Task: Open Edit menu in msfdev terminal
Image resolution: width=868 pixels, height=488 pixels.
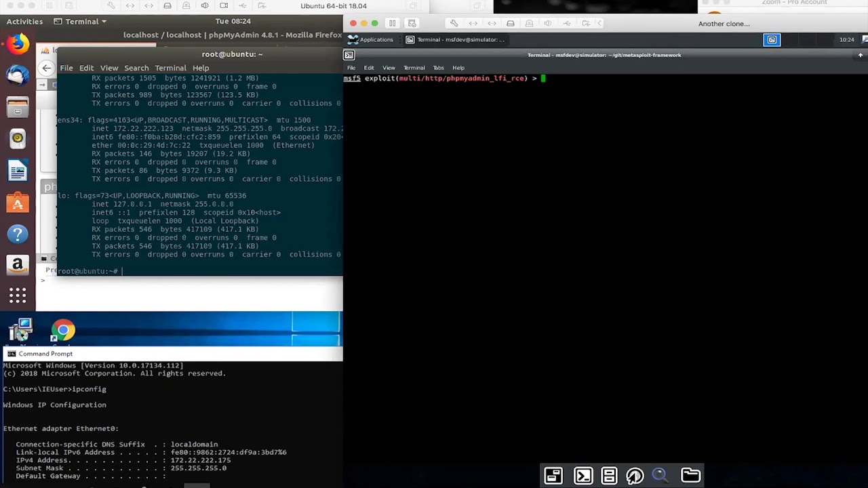Action: click(369, 68)
